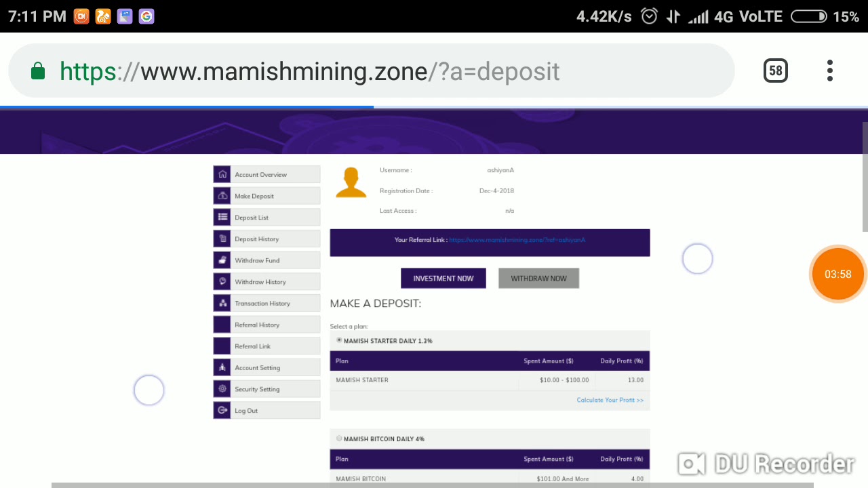Click the Dec-4-2018 registration date
Image resolution: width=868 pixels, height=488 pixels.
[496, 190]
